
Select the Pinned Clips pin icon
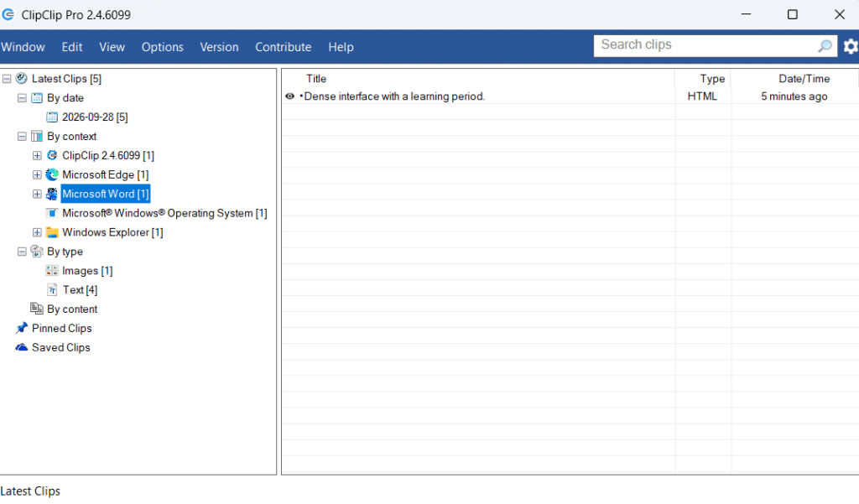pyautogui.click(x=21, y=328)
